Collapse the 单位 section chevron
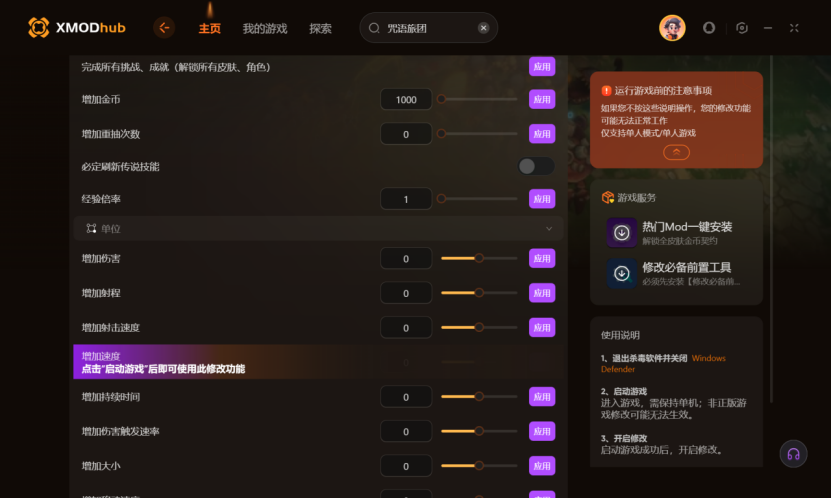 549,228
